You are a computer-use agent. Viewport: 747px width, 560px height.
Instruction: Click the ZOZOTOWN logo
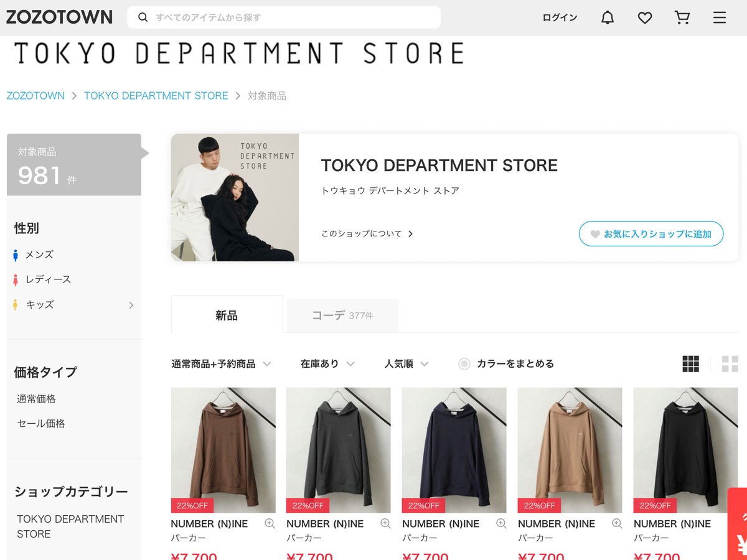point(59,17)
